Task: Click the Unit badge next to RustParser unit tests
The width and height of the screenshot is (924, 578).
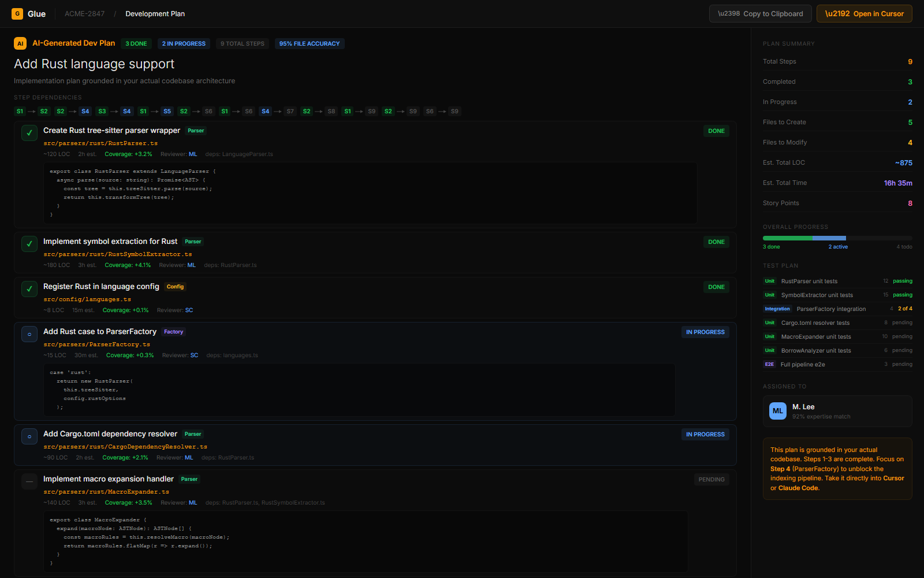Action: pyautogui.click(x=769, y=281)
